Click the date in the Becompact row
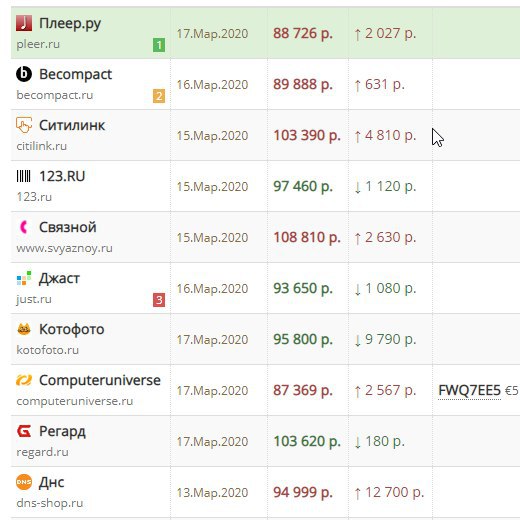520x520 pixels. point(212,85)
